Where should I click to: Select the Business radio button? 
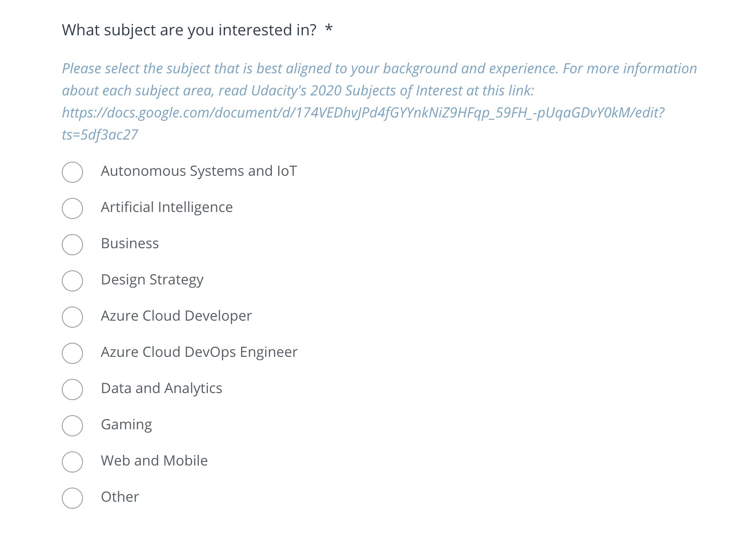tap(72, 245)
